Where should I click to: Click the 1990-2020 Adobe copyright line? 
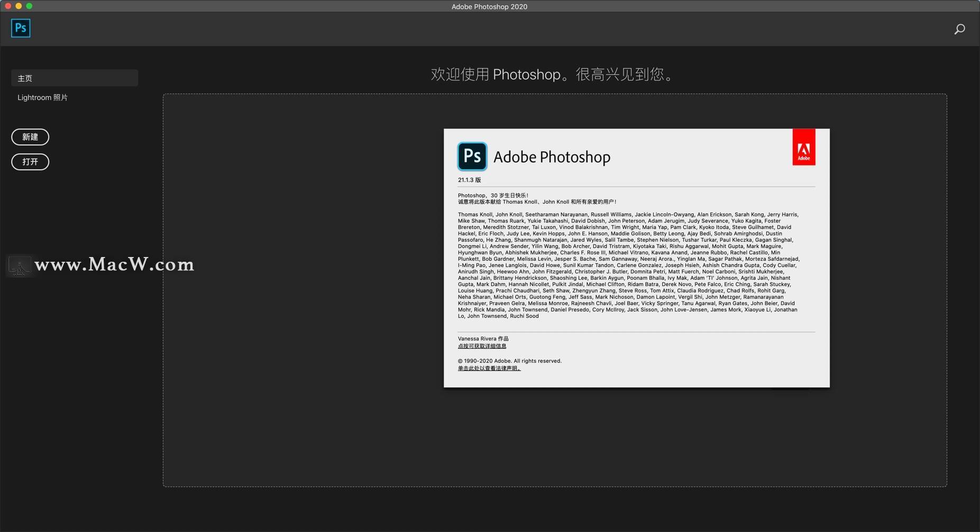[510, 361]
